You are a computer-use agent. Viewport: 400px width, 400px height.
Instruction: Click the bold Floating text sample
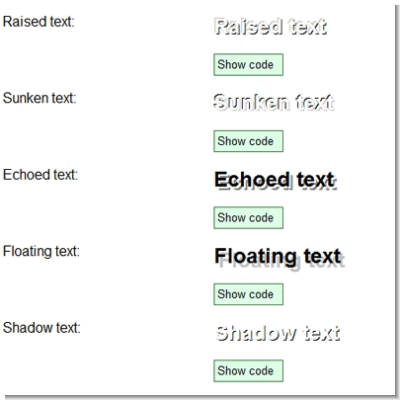click(x=279, y=258)
